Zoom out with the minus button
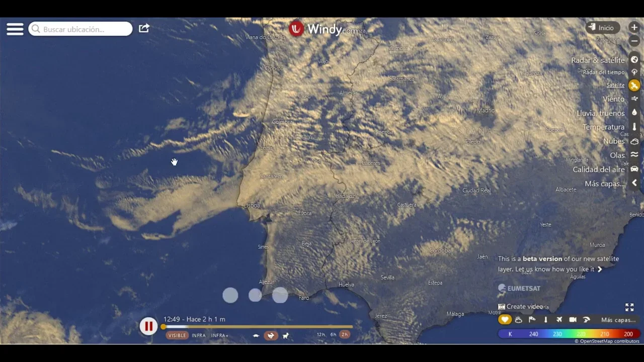The image size is (644, 362). (x=634, y=41)
